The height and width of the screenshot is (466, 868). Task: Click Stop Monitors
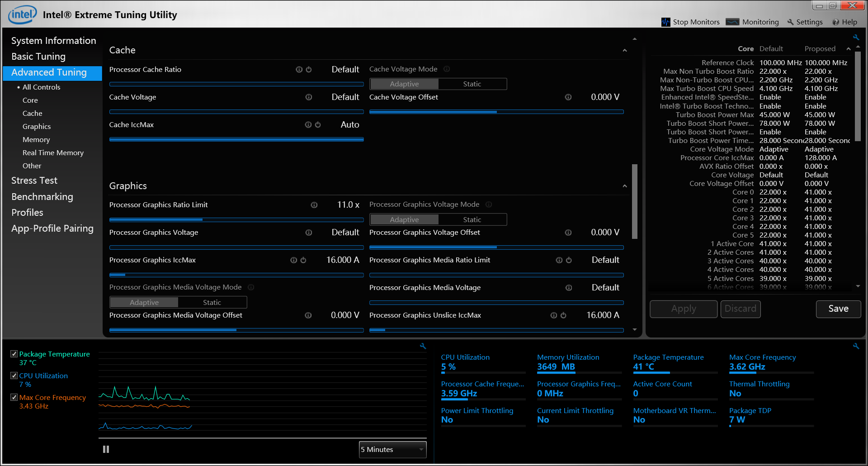[x=690, y=22]
